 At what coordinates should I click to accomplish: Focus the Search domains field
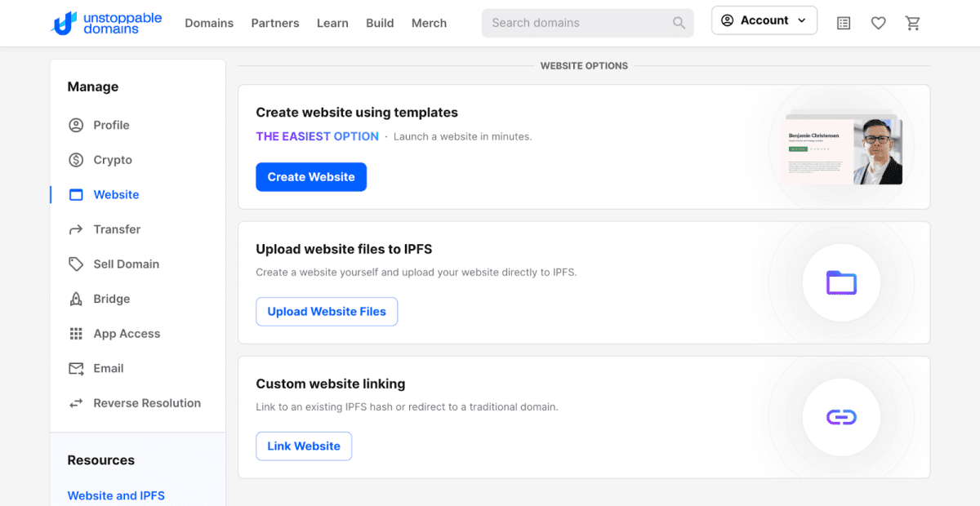(x=588, y=23)
